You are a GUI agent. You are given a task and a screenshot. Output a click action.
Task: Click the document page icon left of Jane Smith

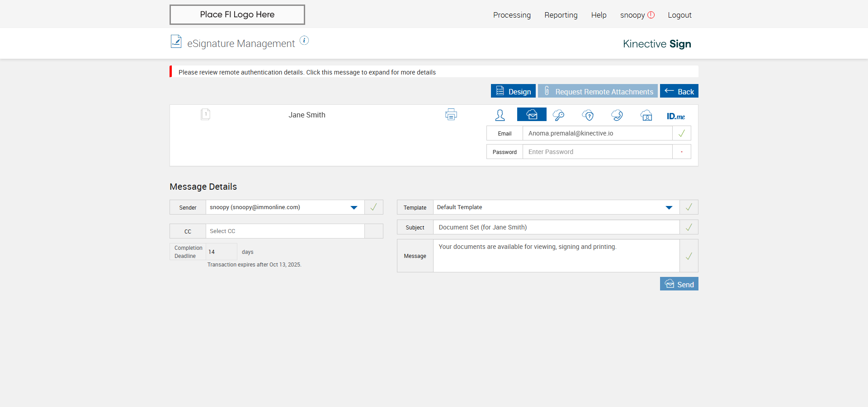[205, 114]
